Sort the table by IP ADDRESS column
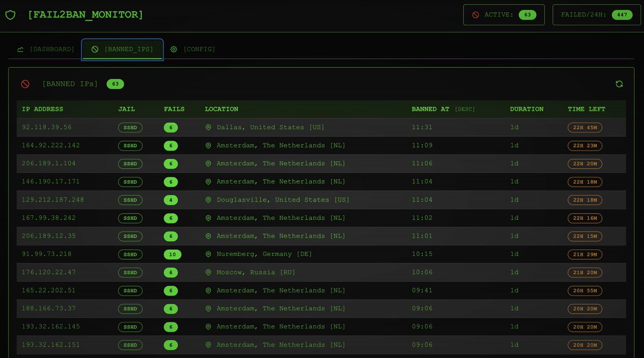 click(42, 109)
